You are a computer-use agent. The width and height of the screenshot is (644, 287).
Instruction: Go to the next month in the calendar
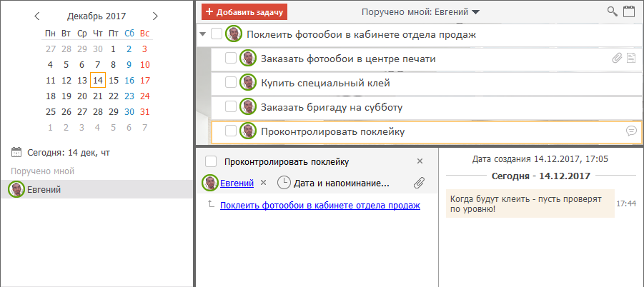[155, 16]
